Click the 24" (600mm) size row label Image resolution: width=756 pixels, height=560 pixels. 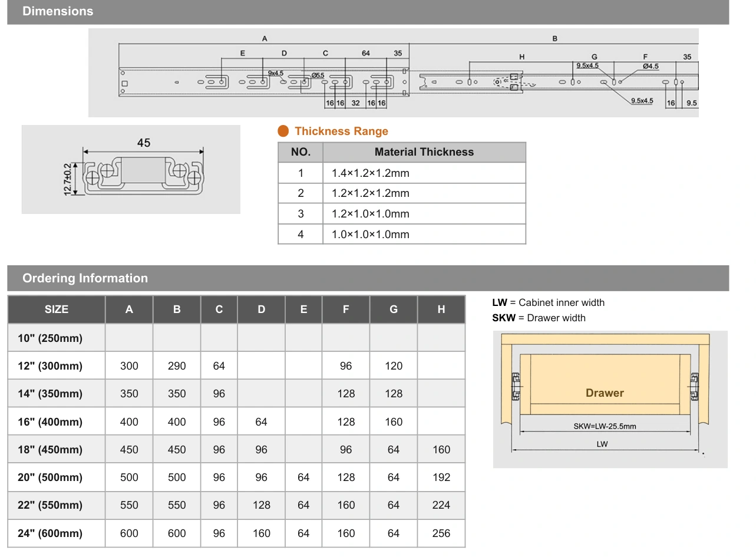50,533
